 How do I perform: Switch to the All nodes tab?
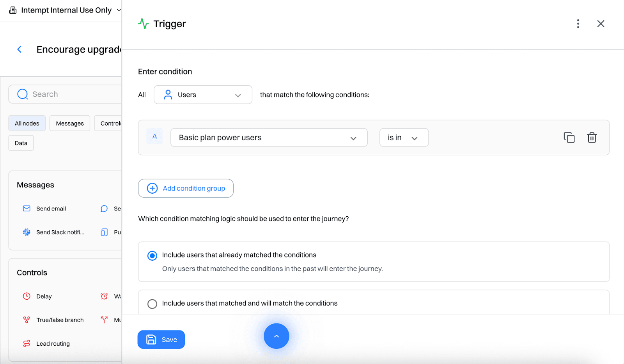click(27, 124)
